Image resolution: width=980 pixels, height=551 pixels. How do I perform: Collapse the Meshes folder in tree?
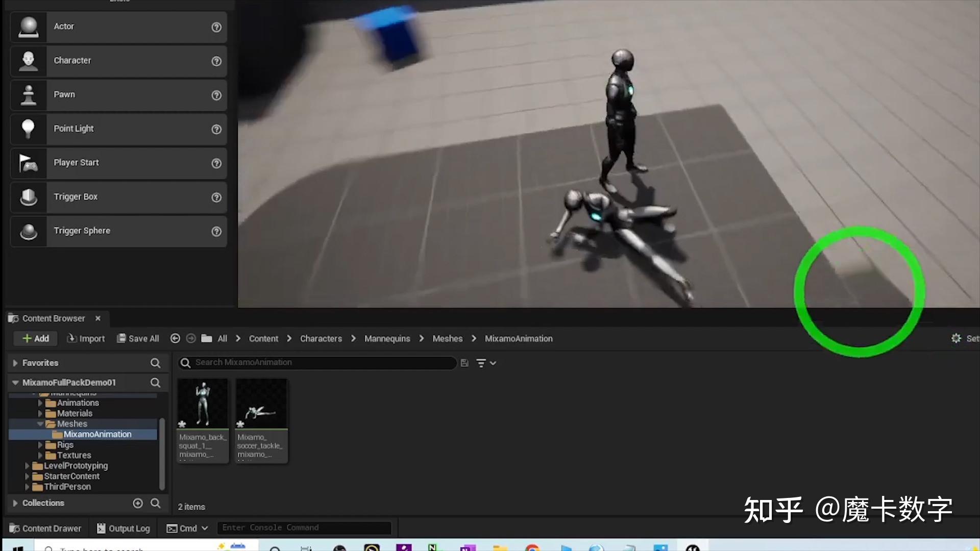40,423
